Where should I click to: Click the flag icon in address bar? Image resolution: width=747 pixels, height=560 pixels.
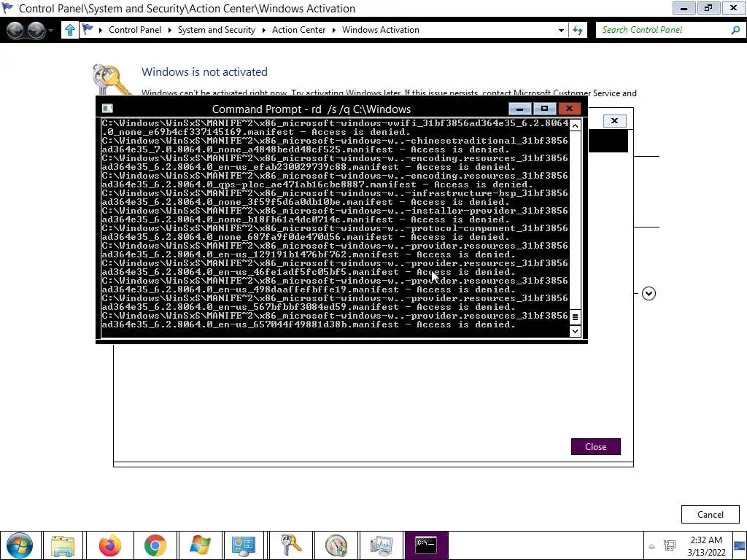[x=88, y=29]
